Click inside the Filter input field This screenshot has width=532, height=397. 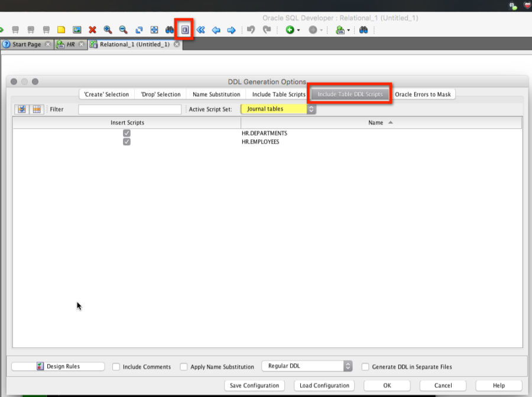point(129,109)
